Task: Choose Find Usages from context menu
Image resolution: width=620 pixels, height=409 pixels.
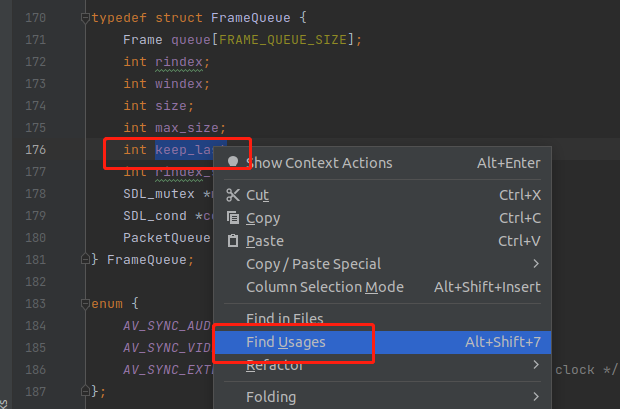Action: tap(286, 342)
